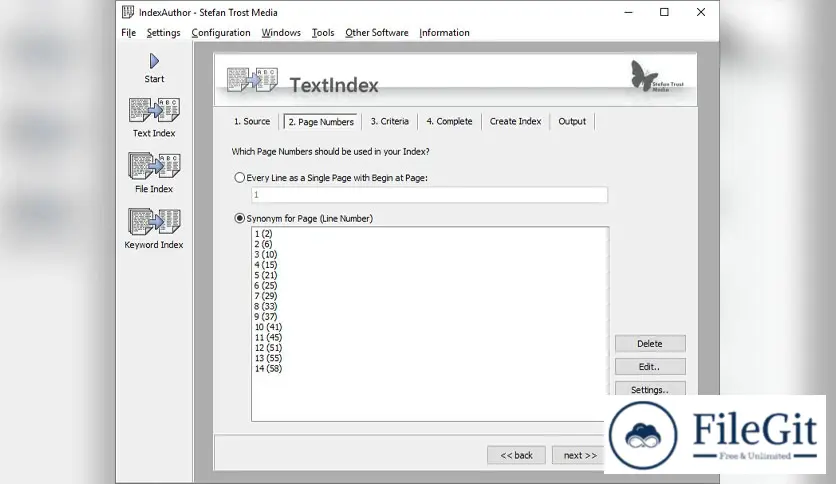The image size is (836, 484).
Task: Select list entry 3 (10)
Action: coord(266,254)
